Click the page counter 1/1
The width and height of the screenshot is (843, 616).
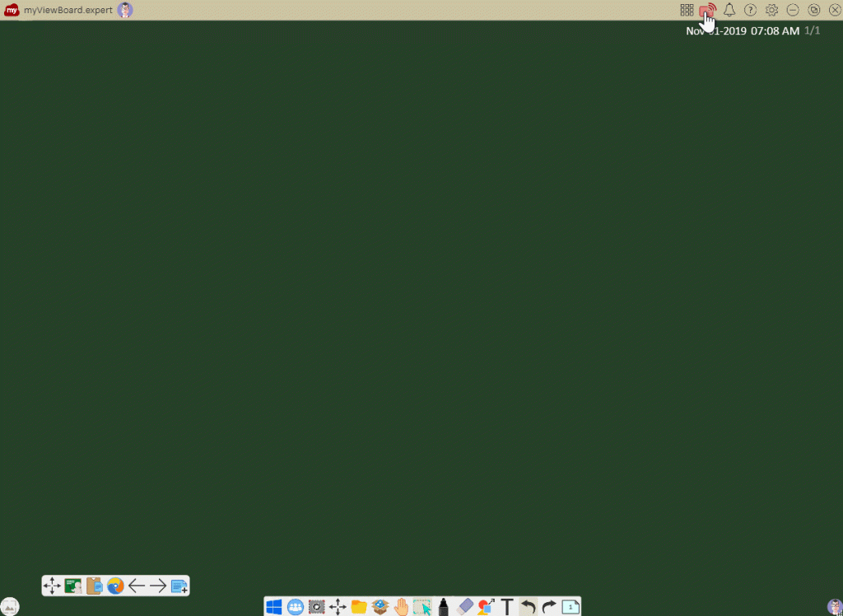[812, 30]
